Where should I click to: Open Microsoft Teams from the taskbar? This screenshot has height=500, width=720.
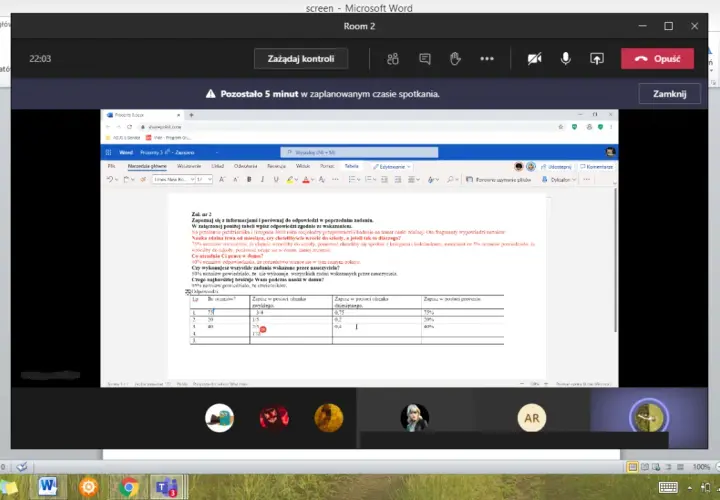167,487
